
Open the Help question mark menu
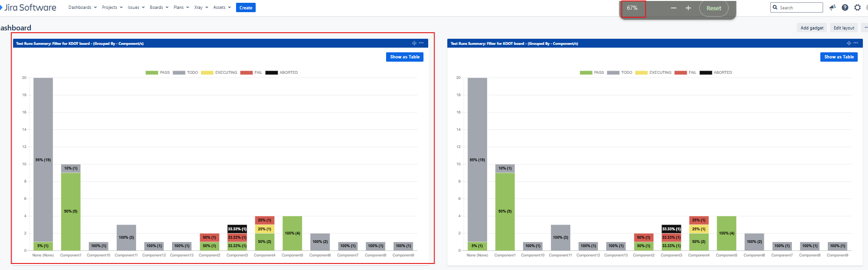(x=845, y=7)
